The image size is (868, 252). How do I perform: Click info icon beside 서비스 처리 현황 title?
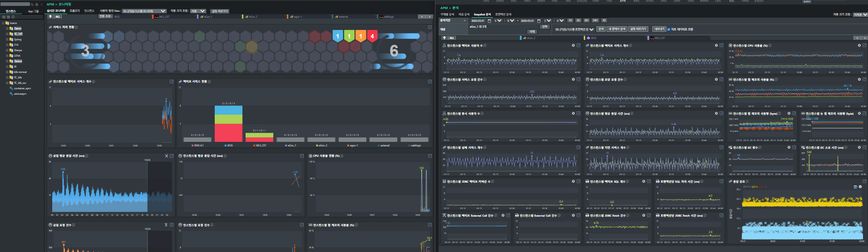(76, 27)
